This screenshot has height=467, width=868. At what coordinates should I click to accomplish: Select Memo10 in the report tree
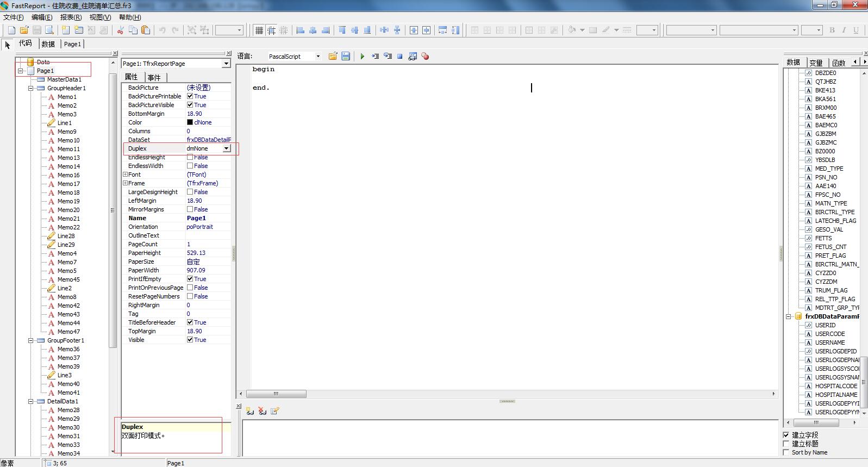click(68, 140)
